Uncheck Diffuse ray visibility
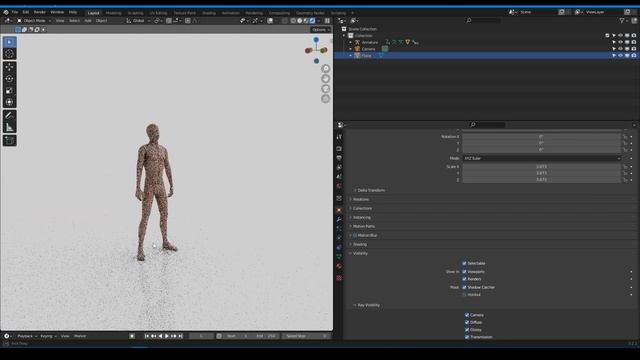 [467, 322]
